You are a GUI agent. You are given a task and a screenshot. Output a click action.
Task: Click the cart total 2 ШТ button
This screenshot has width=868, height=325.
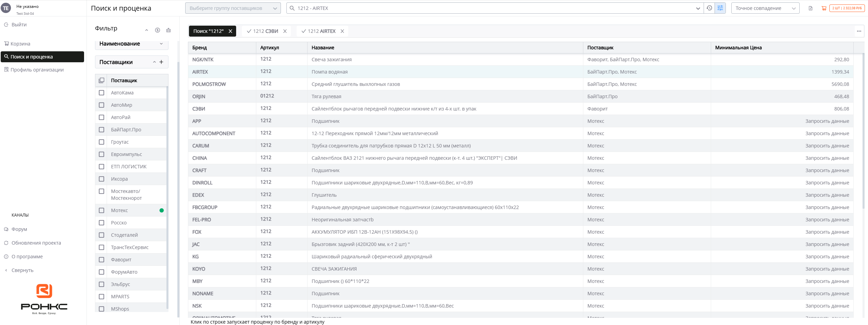[x=847, y=8]
